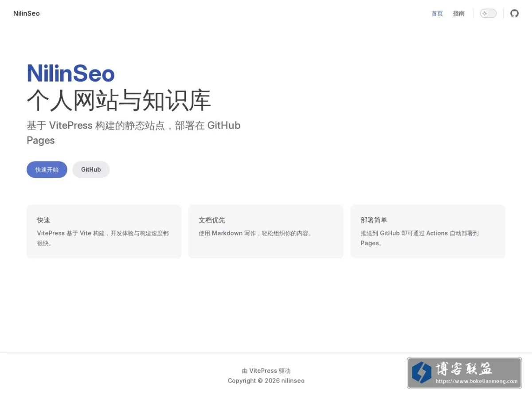Click the sun icon in theme switch

485,13
